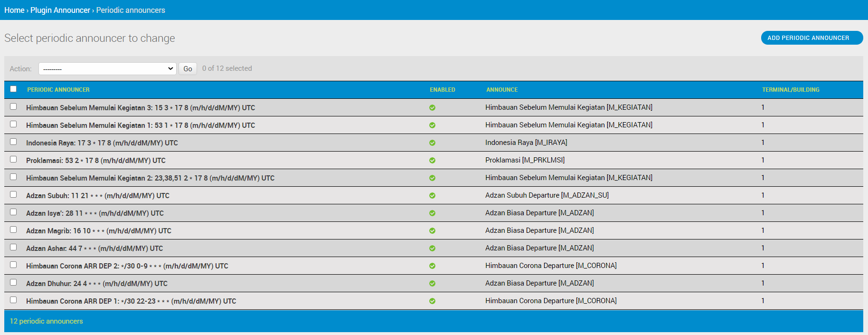Click the enabled status icon for Proklamasi row
The height and width of the screenshot is (335, 868).
tap(432, 160)
